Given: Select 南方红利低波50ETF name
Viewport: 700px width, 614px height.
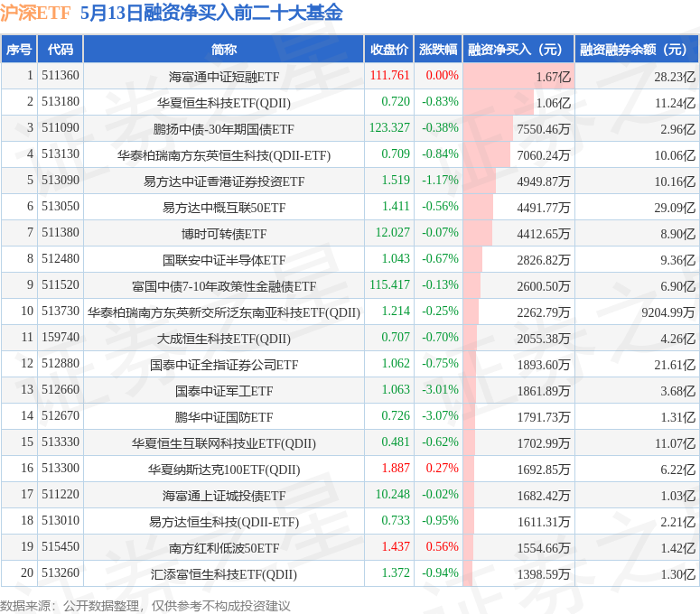Looking at the screenshot, I should (x=224, y=548).
